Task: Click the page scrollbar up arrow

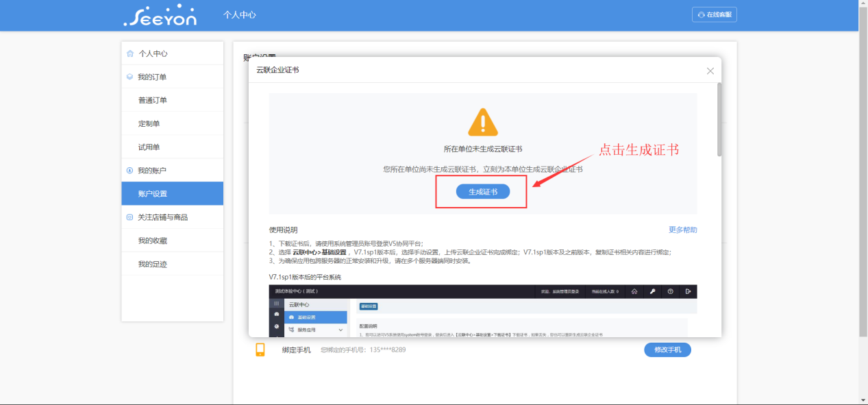Action: click(x=863, y=4)
